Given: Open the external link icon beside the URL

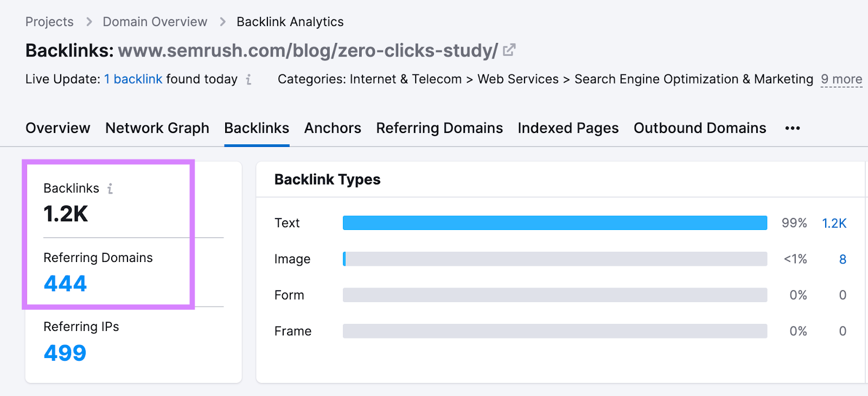Looking at the screenshot, I should (509, 50).
